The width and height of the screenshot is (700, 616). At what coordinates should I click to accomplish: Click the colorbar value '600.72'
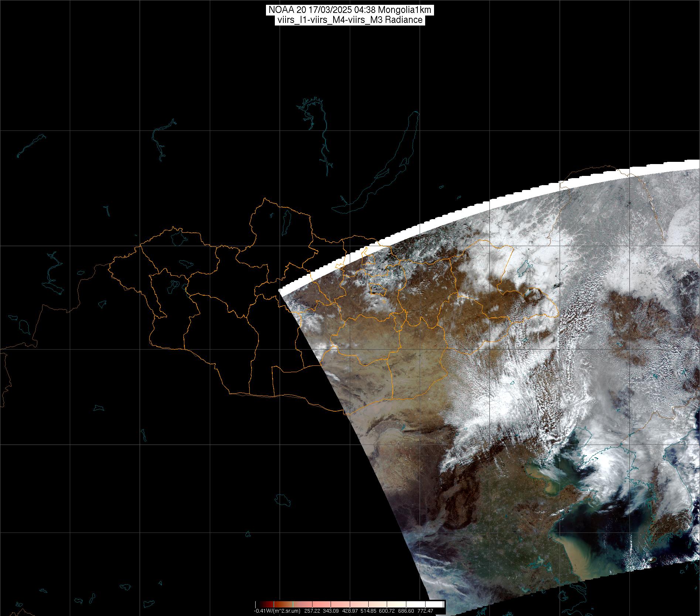(387, 611)
